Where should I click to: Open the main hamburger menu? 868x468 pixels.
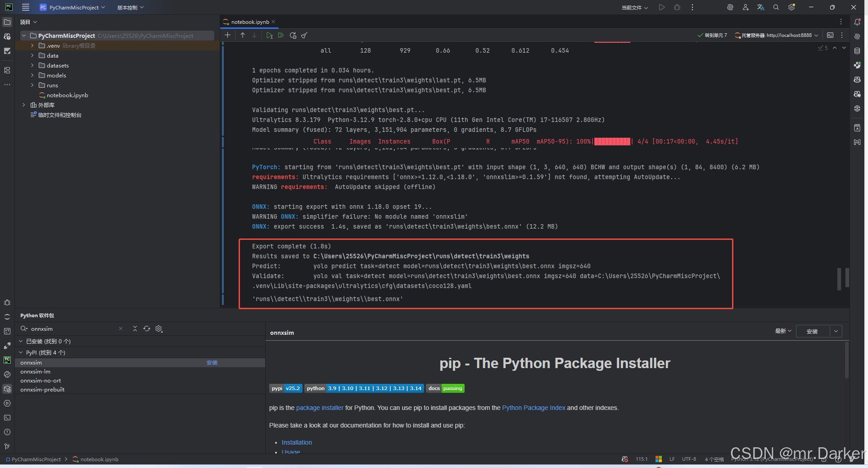26,7
